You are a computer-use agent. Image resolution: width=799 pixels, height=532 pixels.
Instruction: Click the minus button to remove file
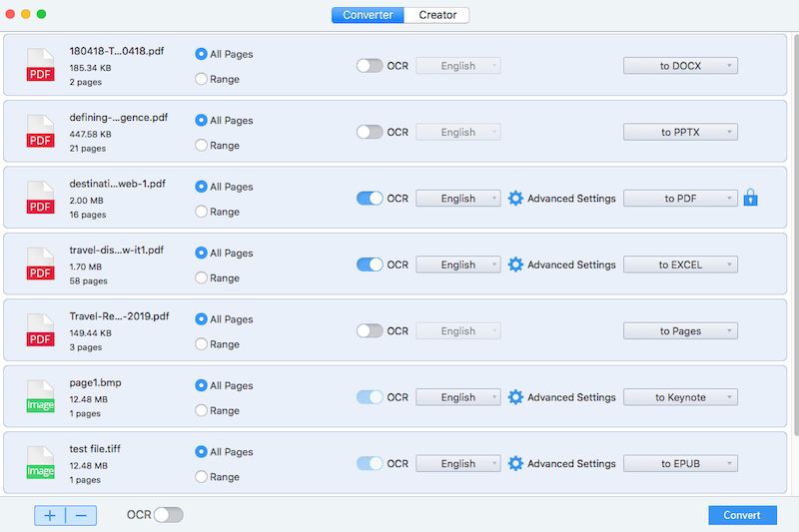(x=81, y=515)
